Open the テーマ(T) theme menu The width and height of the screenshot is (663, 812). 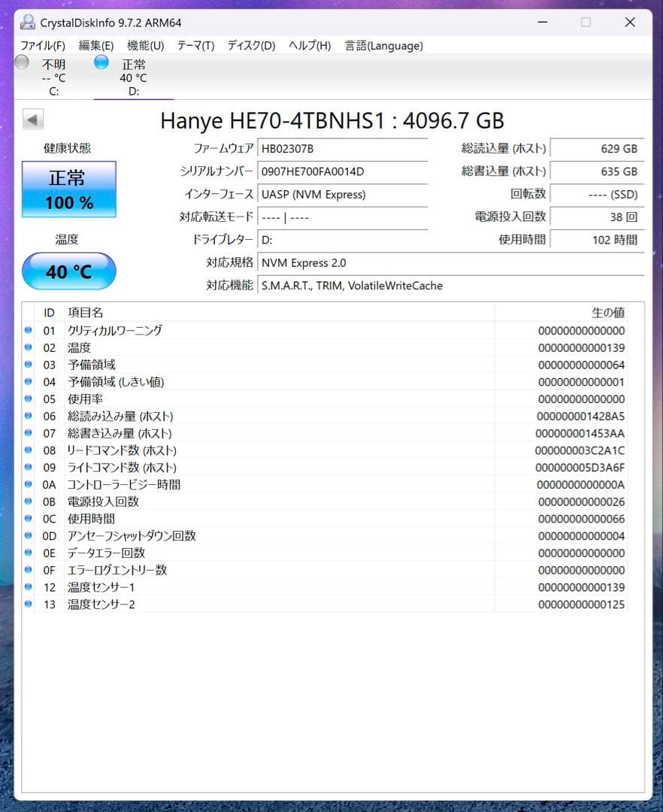click(195, 46)
